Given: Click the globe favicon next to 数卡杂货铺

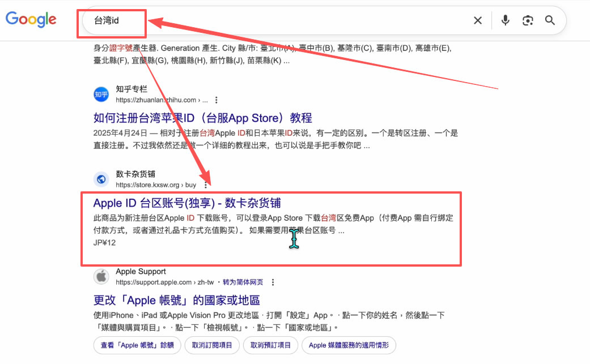Looking at the screenshot, I should pyautogui.click(x=101, y=179).
